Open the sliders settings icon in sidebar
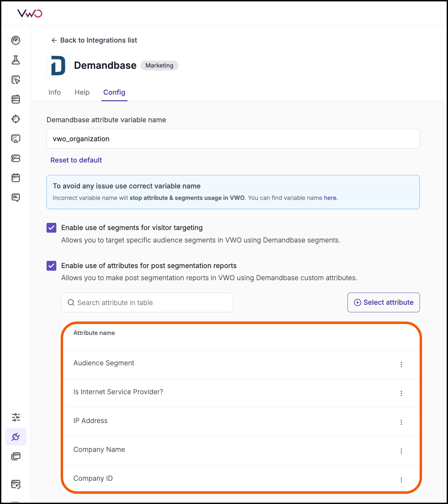Image resolution: width=448 pixels, height=504 pixels. [x=16, y=417]
